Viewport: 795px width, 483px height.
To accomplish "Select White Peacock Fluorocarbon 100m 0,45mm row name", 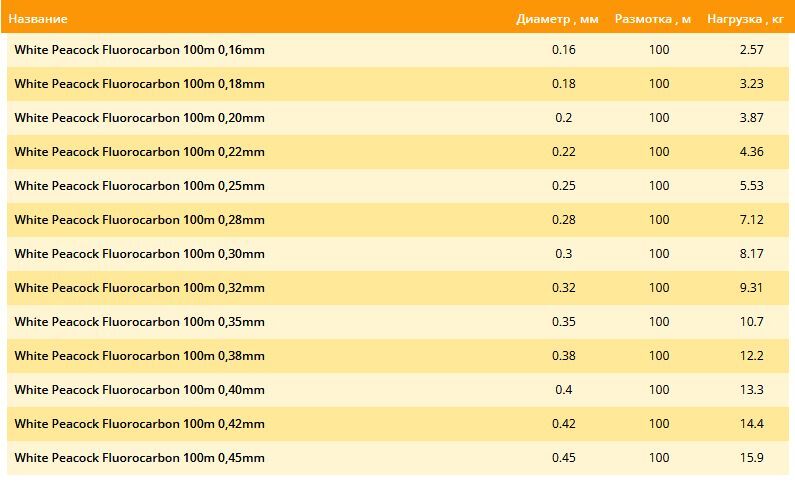I will [x=139, y=457].
